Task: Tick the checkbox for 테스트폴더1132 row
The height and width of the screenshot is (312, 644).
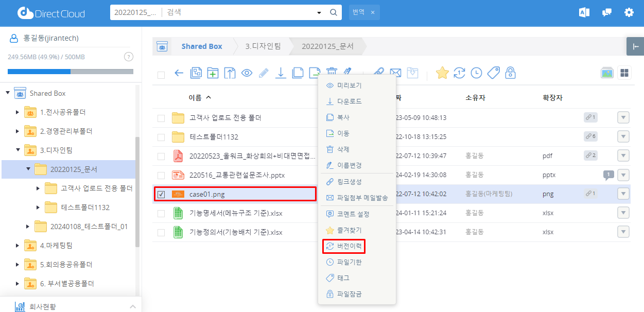Action: [161, 137]
